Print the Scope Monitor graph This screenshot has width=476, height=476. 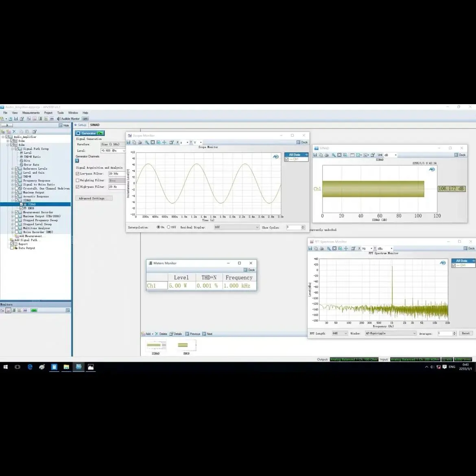(140, 142)
